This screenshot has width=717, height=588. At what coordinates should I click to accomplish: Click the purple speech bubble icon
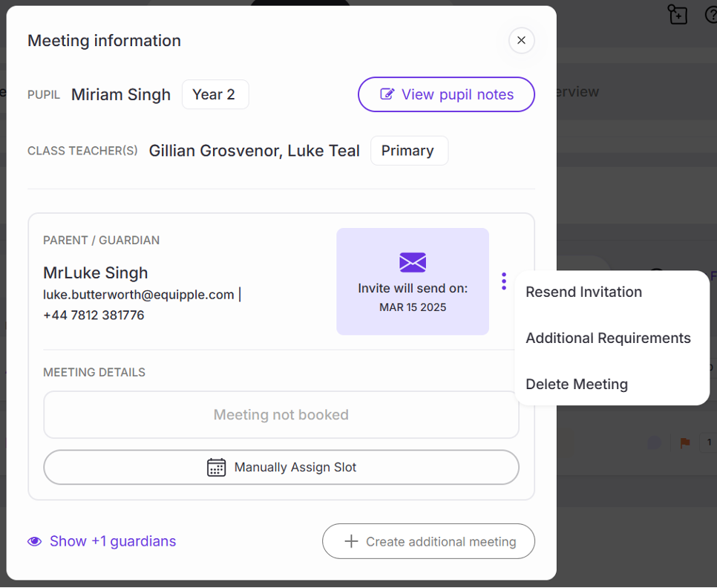point(654,442)
